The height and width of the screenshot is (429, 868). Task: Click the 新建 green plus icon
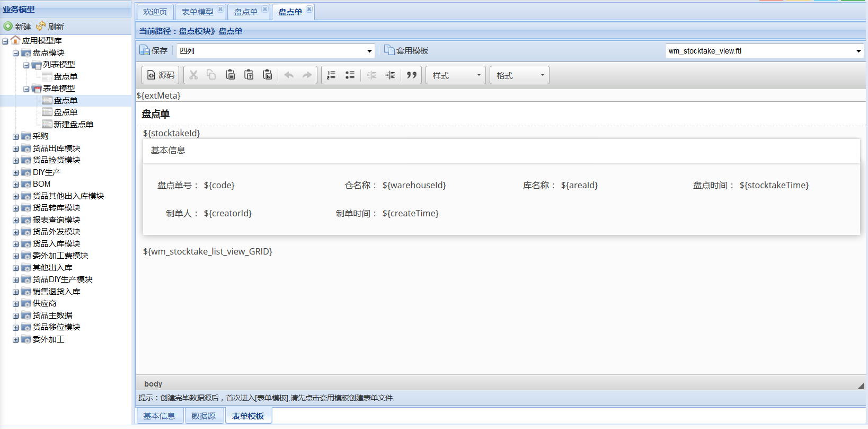pyautogui.click(x=8, y=26)
